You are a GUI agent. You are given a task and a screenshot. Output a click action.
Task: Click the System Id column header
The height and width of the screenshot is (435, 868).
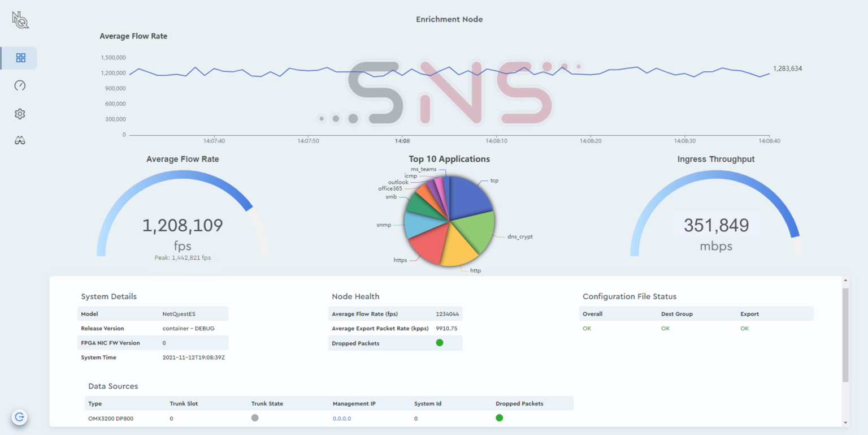[x=428, y=404]
